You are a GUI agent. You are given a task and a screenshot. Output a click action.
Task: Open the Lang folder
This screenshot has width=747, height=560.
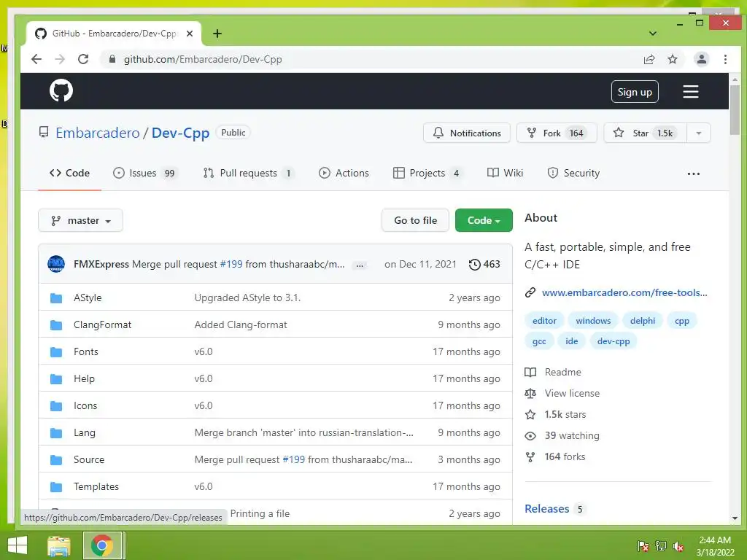[85, 433]
